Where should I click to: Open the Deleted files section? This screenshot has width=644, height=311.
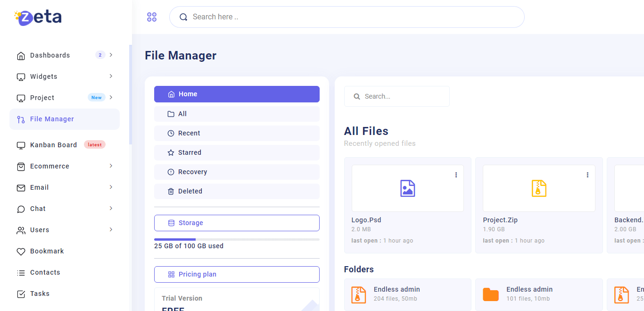(x=237, y=191)
